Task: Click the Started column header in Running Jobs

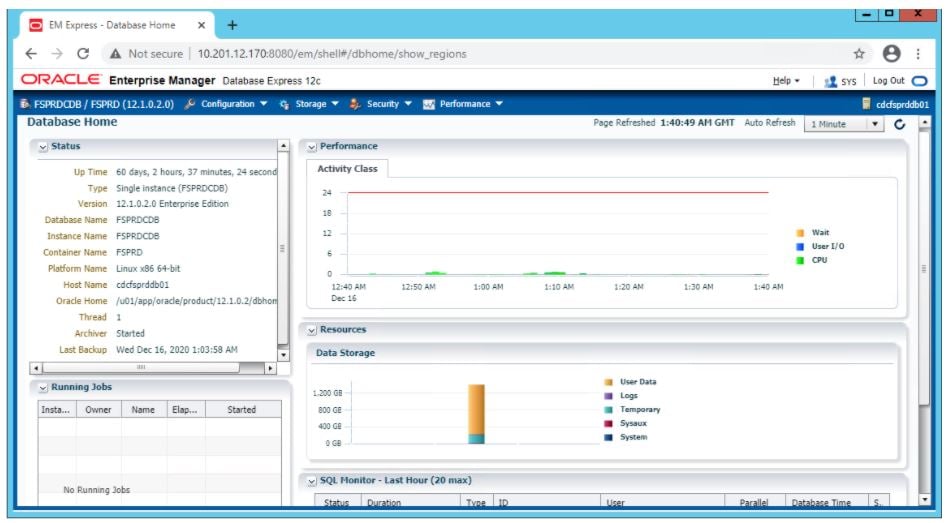Action: coord(243,410)
